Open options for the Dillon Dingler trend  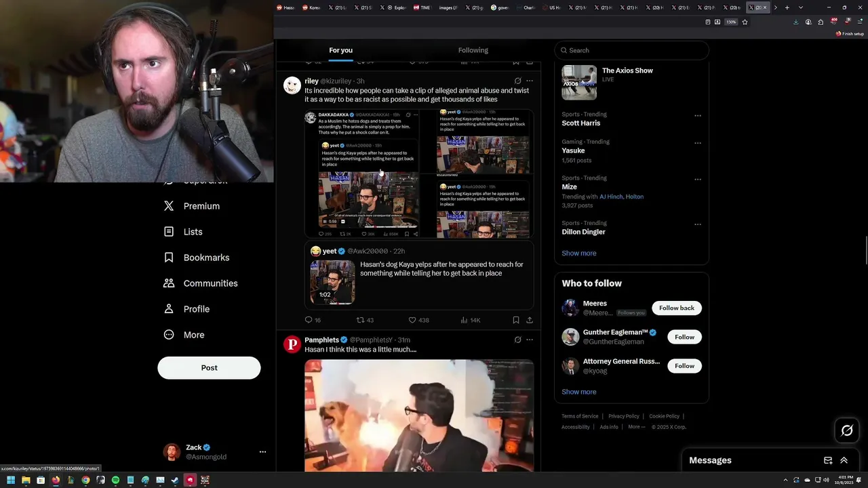click(697, 224)
